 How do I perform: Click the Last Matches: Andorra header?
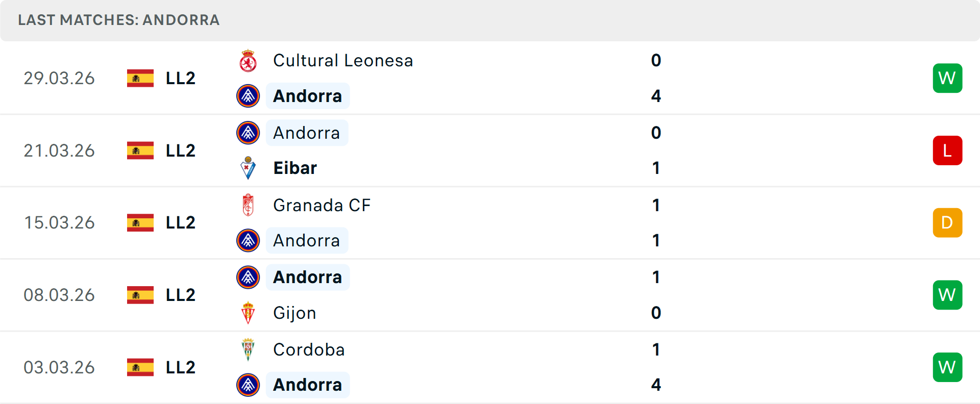(119, 20)
